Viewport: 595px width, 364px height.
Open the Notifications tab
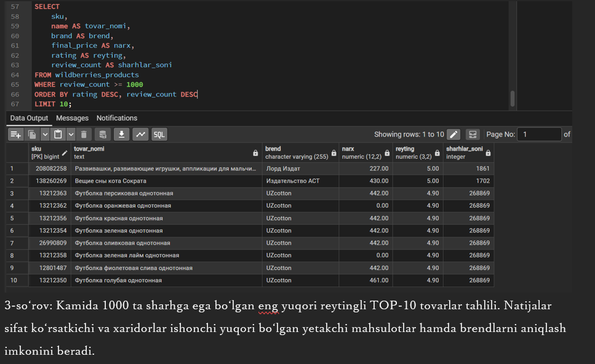pos(117,118)
